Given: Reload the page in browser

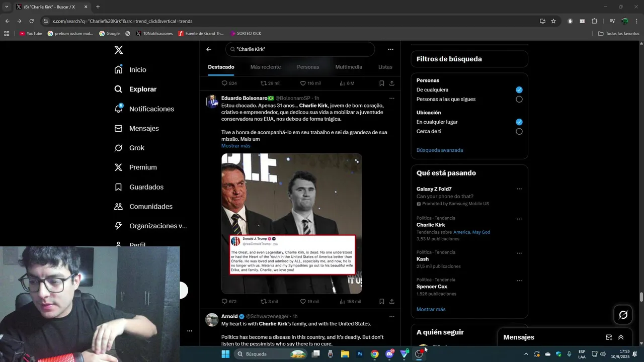Looking at the screenshot, I should point(31,21).
